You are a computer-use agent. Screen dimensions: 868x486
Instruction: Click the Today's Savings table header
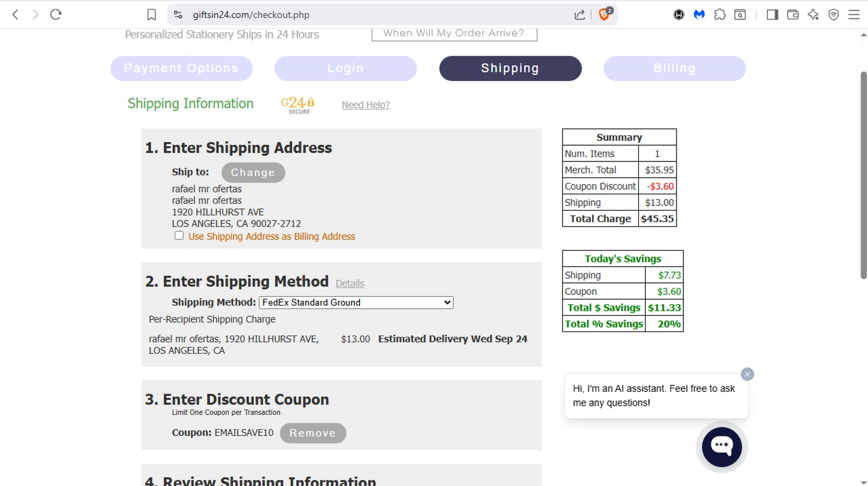pos(623,259)
